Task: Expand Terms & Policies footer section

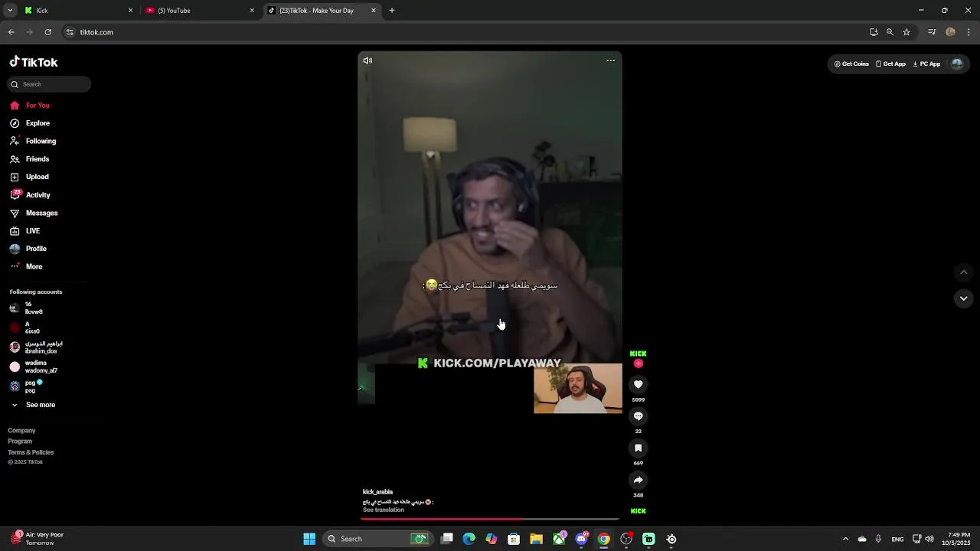Action: 31,452
